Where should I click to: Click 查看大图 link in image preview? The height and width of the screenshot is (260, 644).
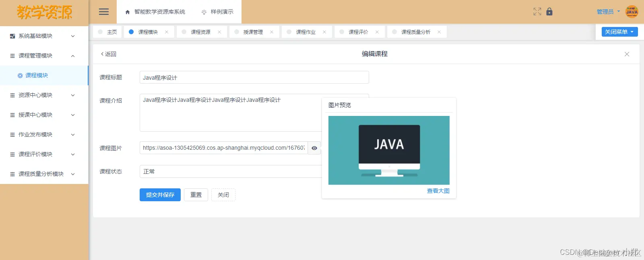coord(438,191)
